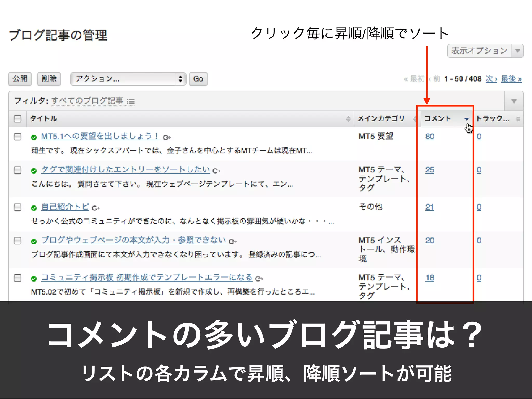Expand the filter panel arrow at right
The width and height of the screenshot is (532, 399).
[514, 101]
